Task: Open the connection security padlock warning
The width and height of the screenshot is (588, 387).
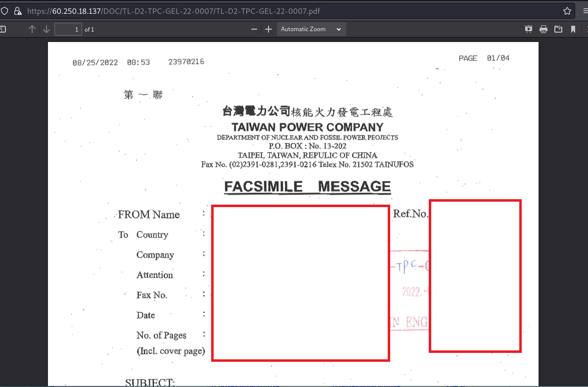Action: (x=18, y=11)
